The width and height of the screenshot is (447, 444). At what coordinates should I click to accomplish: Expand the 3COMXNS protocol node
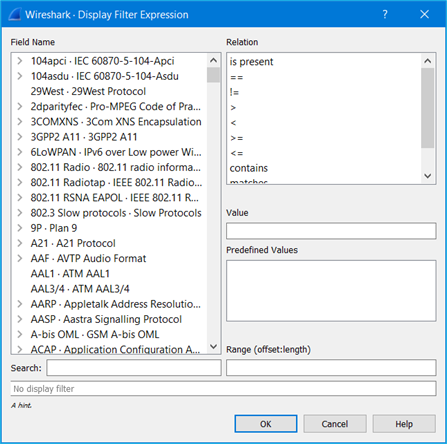(20, 122)
